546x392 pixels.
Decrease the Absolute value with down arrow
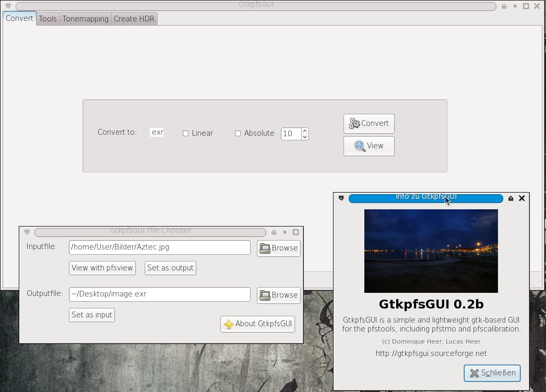pyautogui.click(x=305, y=137)
